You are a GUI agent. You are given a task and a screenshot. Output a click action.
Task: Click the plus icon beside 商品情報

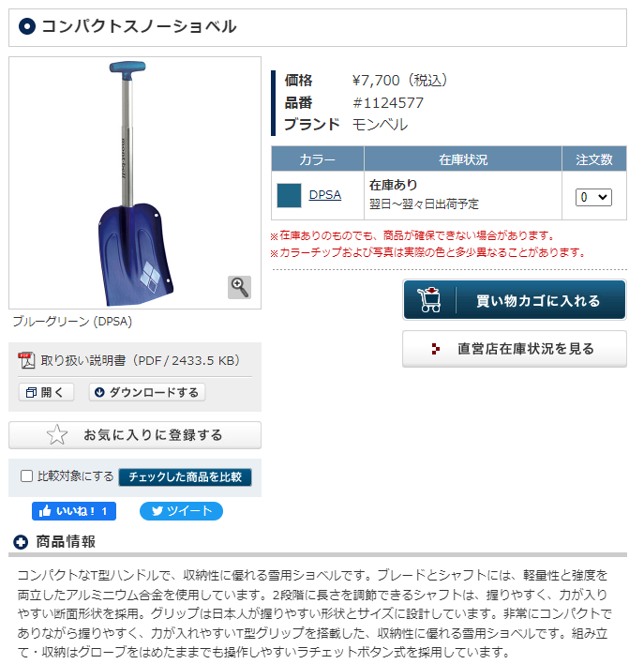[21, 542]
